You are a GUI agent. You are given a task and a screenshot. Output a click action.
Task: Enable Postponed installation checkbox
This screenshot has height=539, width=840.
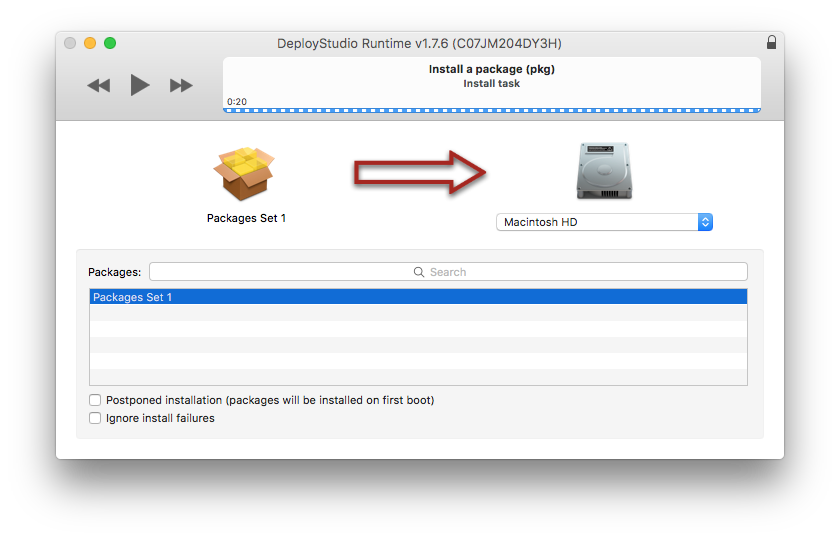coord(95,400)
